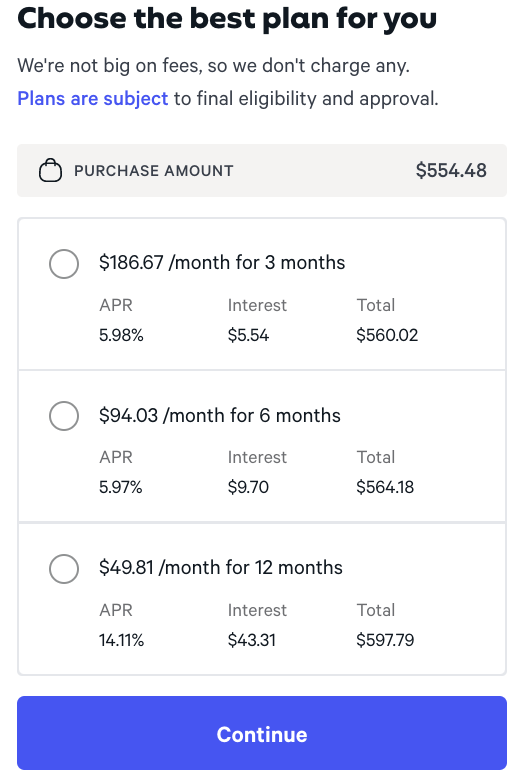This screenshot has width=527, height=781.
Task: Click the purchase amount $554.48 value
Action: click(x=451, y=170)
